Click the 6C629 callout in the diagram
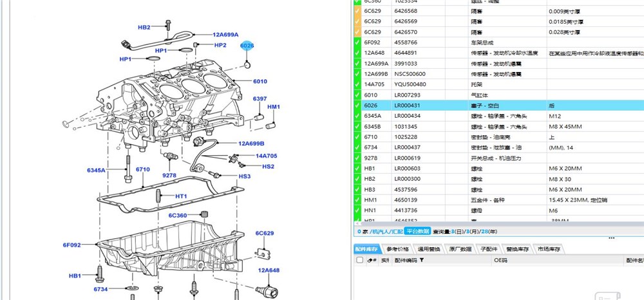Screen dimensions: 644x300 point(265,233)
